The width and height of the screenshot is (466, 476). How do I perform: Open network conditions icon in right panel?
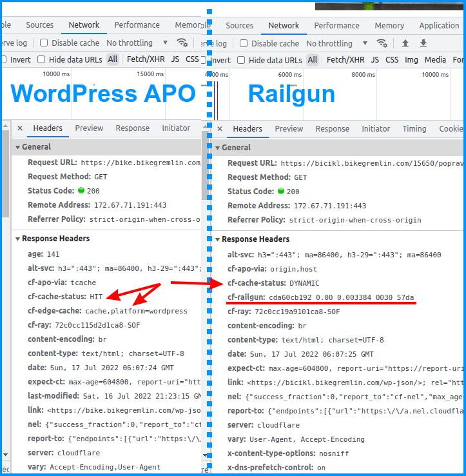tap(382, 43)
